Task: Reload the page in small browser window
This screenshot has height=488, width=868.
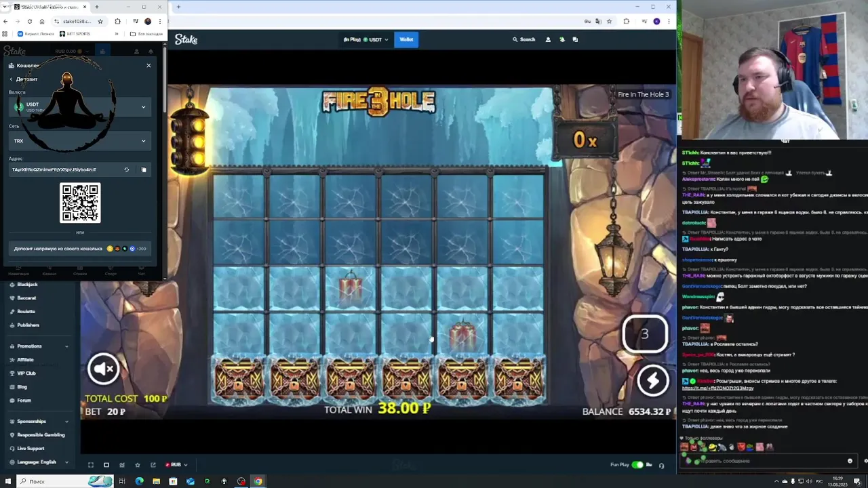Action: [x=29, y=22]
